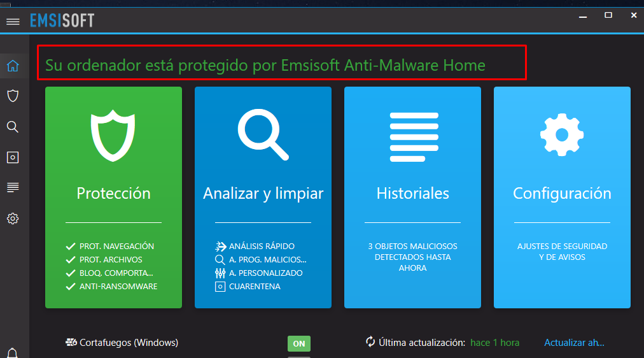Select ANTI-RANSOMWARE text

[x=118, y=287]
